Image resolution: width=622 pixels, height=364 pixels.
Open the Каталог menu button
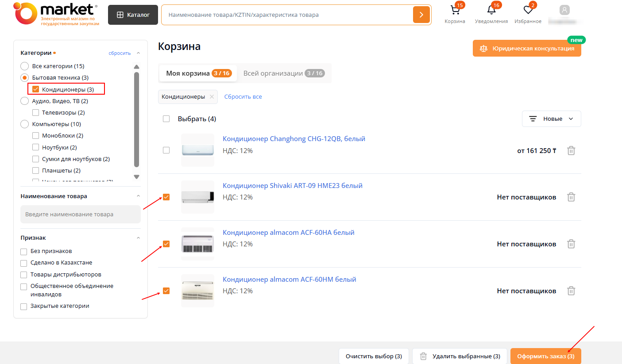pyautogui.click(x=133, y=15)
